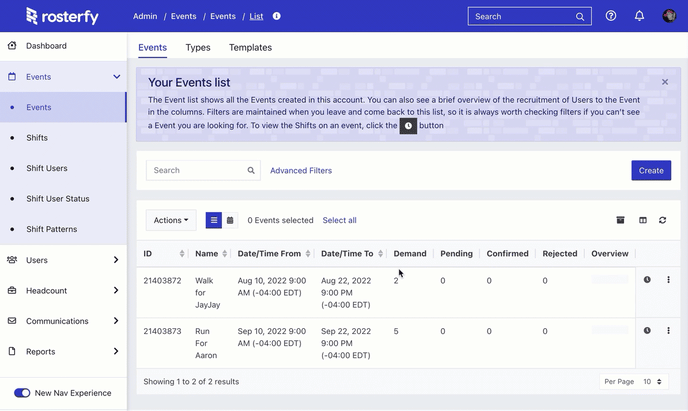Open the user profile avatar
The width and height of the screenshot is (688, 411).
669,16
